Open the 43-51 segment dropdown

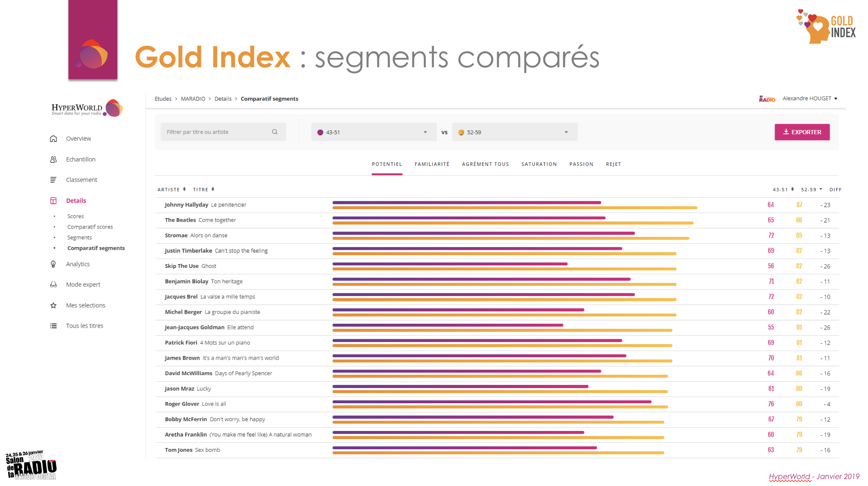pyautogui.click(x=373, y=132)
